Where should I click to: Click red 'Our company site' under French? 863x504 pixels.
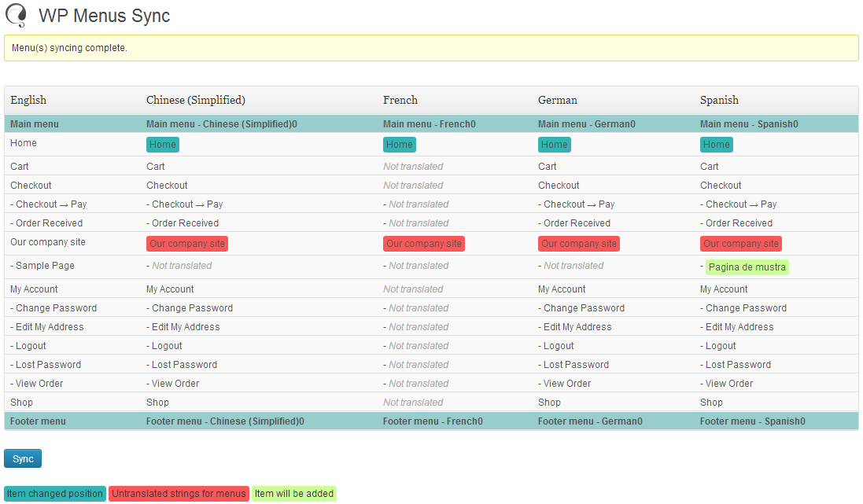pos(424,244)
